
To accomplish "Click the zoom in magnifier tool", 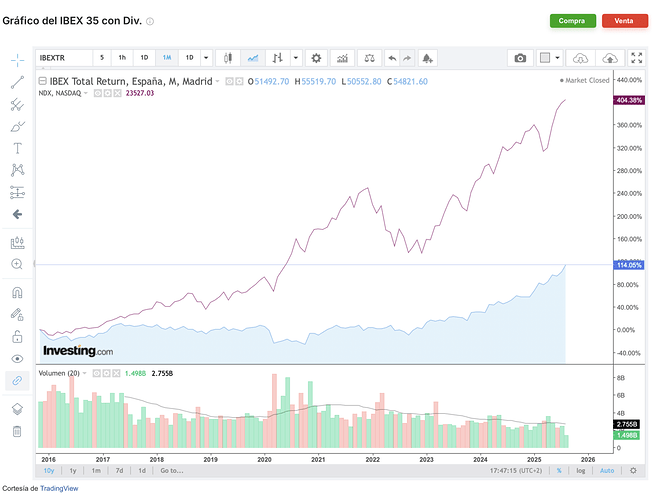I will (x=17, y=264).
